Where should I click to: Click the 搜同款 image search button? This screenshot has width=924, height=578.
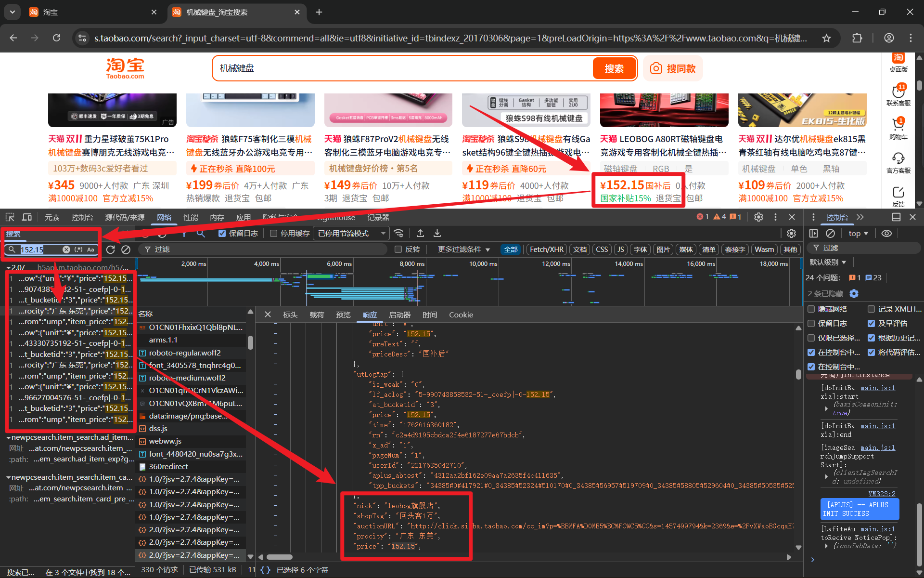click(673, 68)
